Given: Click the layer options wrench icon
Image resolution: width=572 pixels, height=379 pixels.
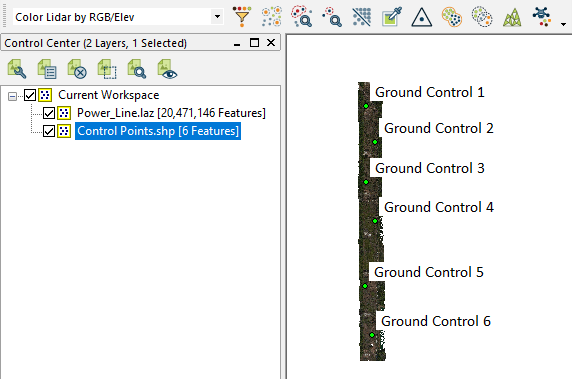Looking at the screenshot, I should [x=17, y=69].
